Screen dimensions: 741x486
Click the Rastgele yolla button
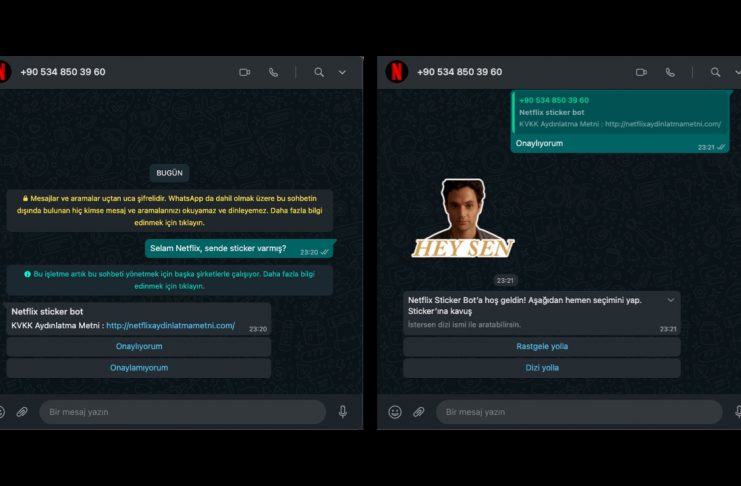(542, 347)
